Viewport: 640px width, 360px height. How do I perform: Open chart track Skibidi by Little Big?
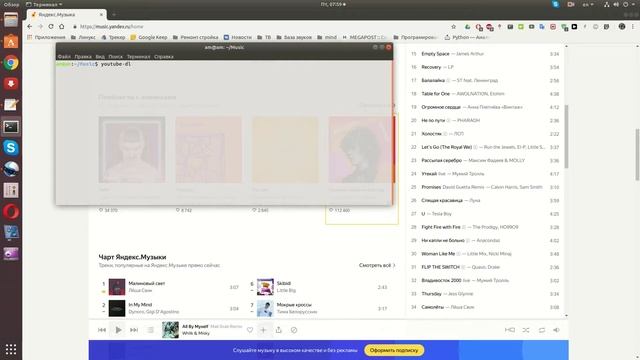pos(284,283)
